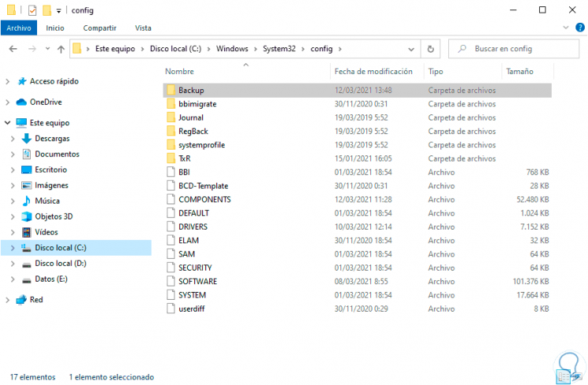Click the Red network icon

point(21,300)
